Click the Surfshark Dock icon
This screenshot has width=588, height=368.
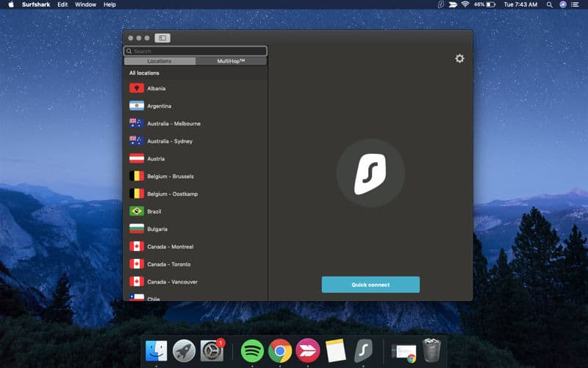coord(363,351)
